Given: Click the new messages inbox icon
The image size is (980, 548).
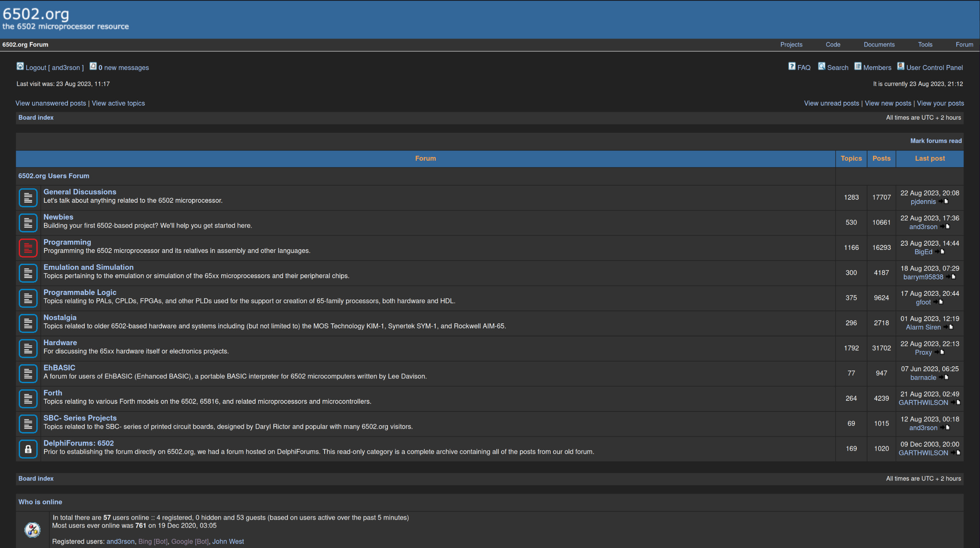Looking at the screenshot, I should (93, 67).
